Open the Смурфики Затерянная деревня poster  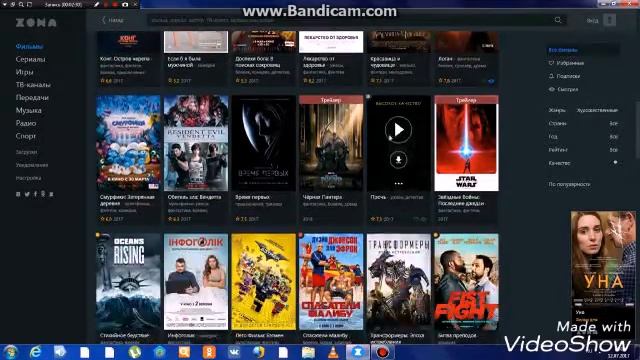(x=129, y=143)
